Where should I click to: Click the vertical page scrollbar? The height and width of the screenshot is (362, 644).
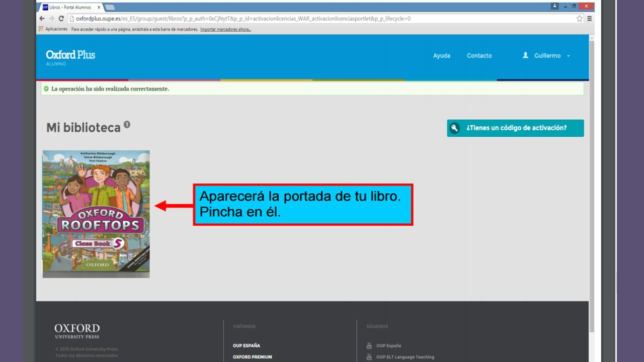tap(592, 186)
